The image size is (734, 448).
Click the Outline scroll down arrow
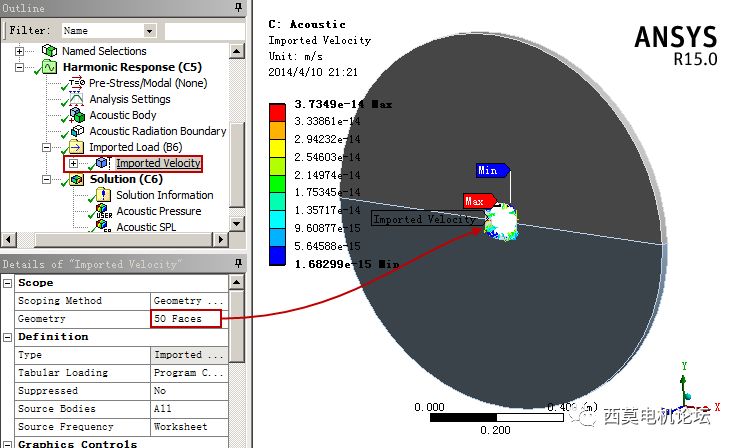pos(237,223)
